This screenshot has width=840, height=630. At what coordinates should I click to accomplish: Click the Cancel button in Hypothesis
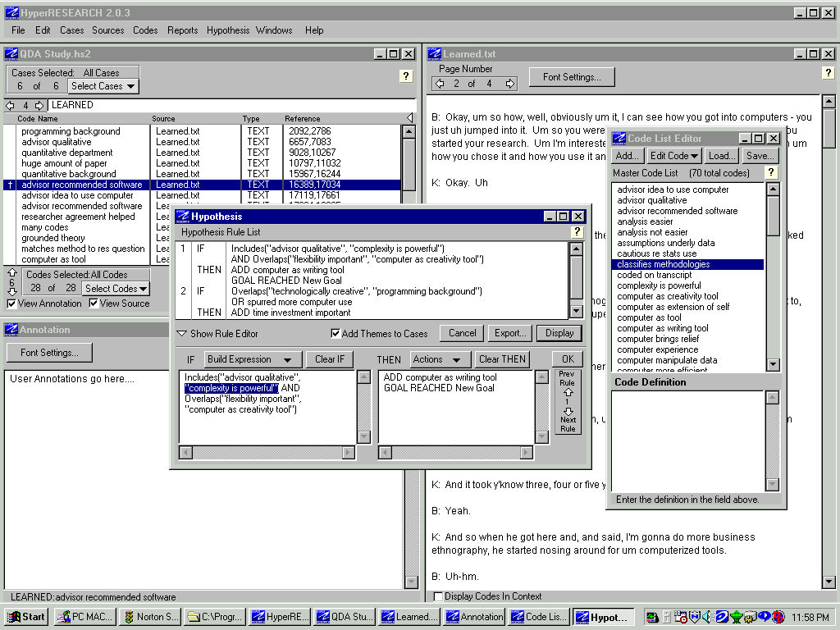coord(462,333)
